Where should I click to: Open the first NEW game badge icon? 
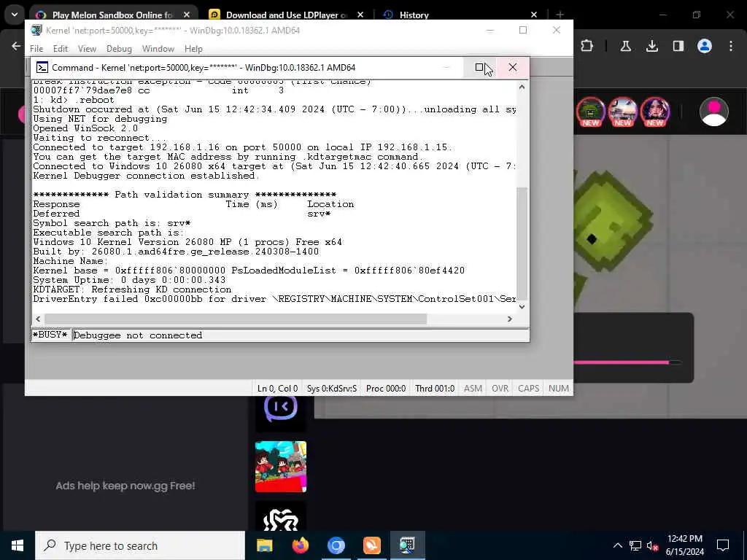coord(591,112)
